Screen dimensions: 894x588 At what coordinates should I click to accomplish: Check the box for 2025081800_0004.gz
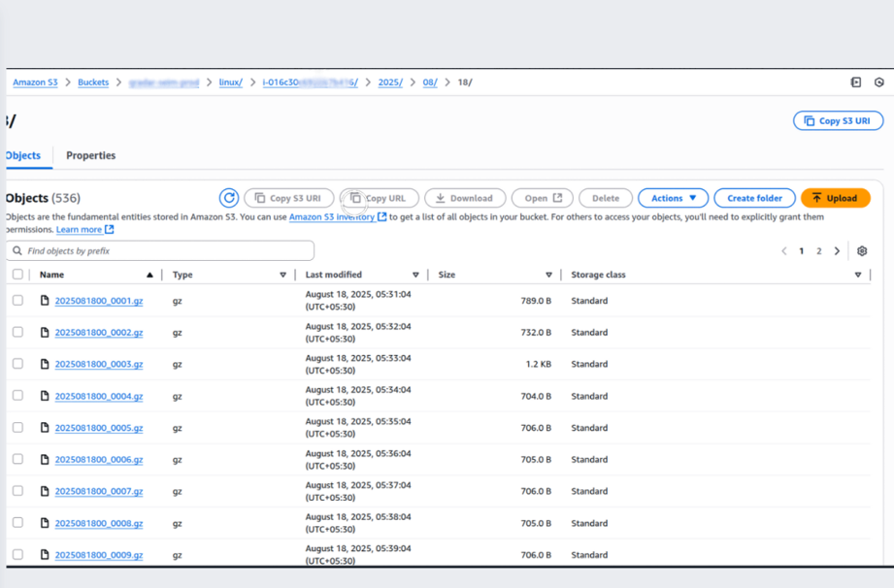pos(17,395)
